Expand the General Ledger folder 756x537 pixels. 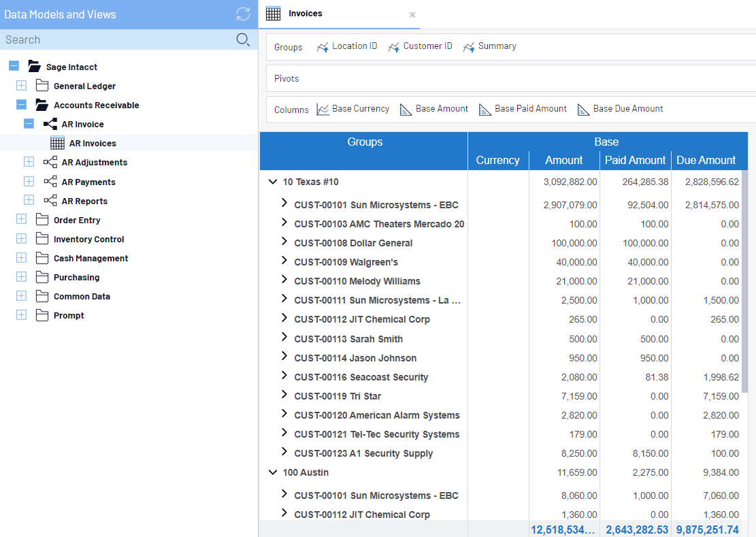click(x=21, y=86)
